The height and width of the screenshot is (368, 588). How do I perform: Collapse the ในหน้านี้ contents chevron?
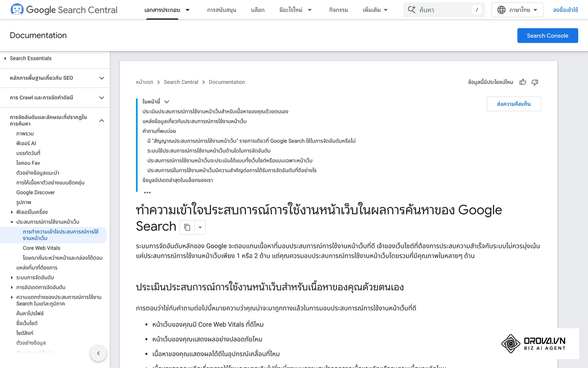166,102
